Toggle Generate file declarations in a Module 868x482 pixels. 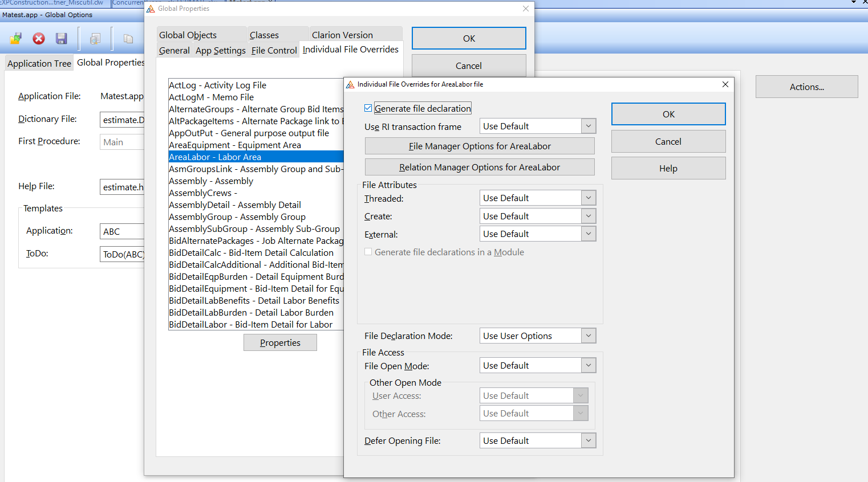click(368, 252)
